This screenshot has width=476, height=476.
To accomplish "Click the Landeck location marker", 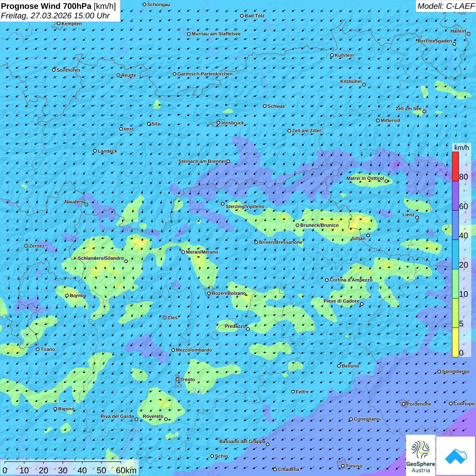I will coord(95,151).
